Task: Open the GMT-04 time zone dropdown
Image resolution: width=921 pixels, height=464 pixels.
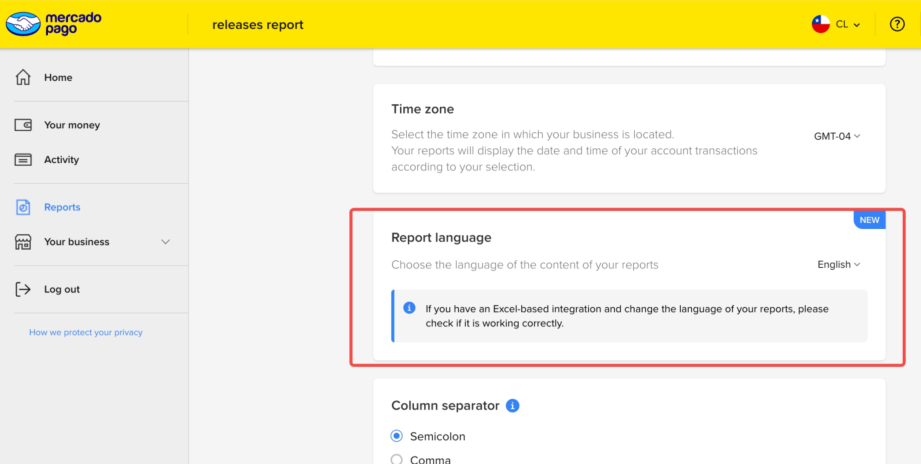Action: pos(837,136)
